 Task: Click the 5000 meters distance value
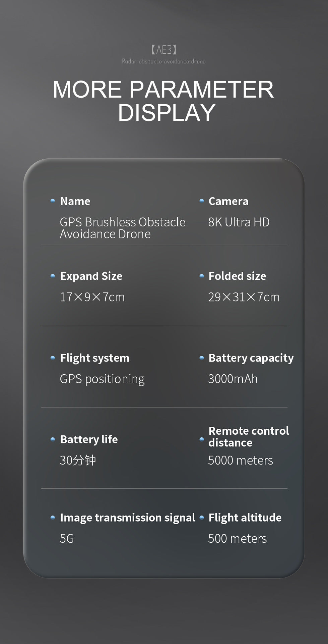241,460
